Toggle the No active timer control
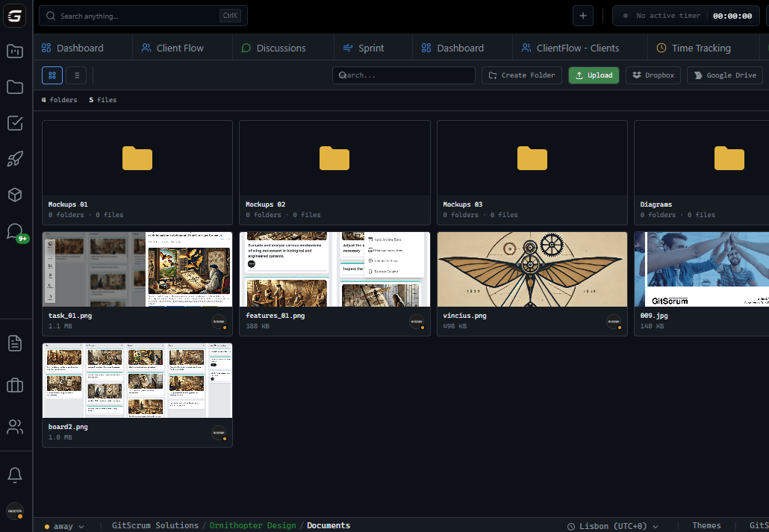769x532 pixels. [685, 15]
